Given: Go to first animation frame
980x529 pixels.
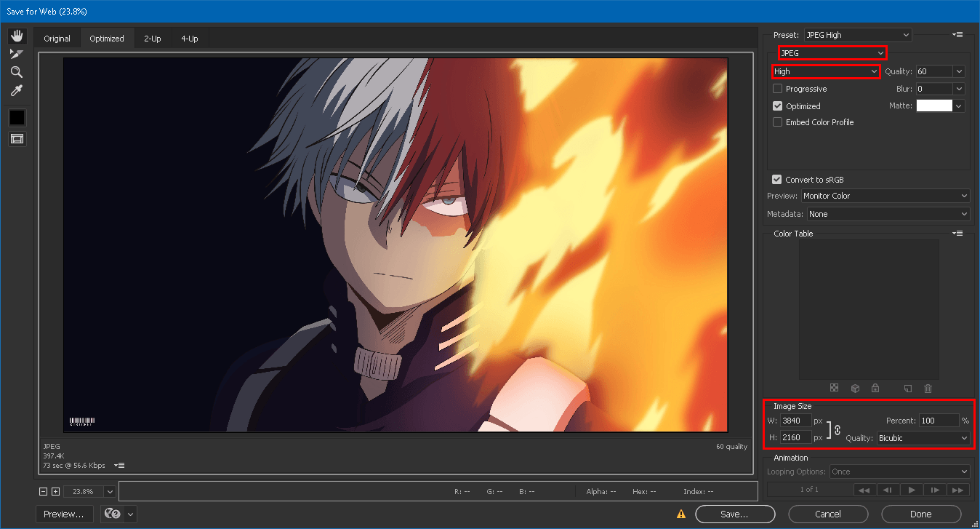Looking at the screenshot, I should (x=864, y=490).
